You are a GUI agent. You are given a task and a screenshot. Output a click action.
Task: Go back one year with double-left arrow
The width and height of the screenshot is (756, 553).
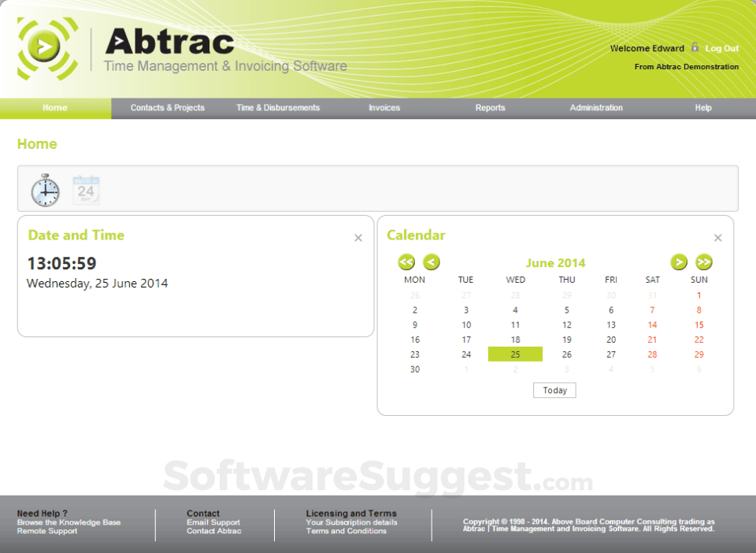(406, 262)
